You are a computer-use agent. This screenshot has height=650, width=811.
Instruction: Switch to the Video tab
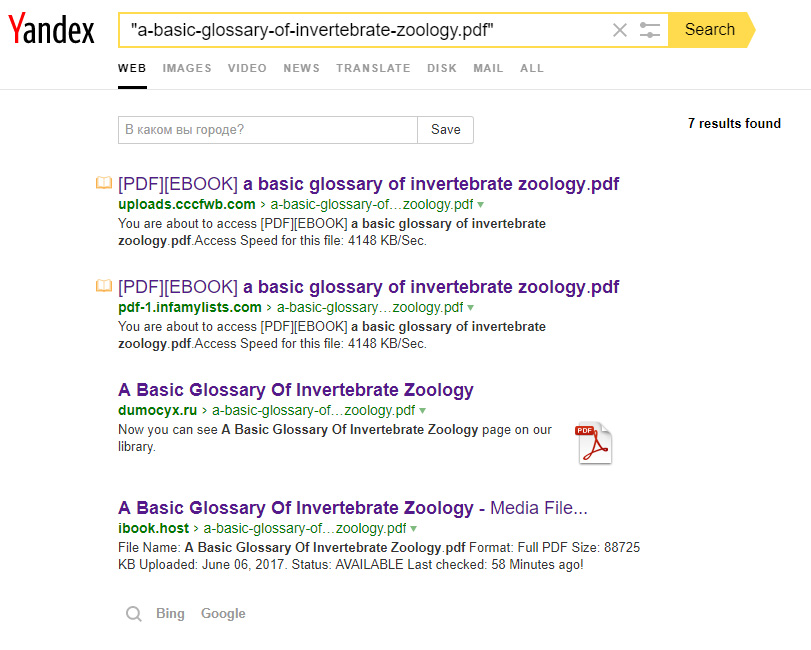(x=247, y=68)
